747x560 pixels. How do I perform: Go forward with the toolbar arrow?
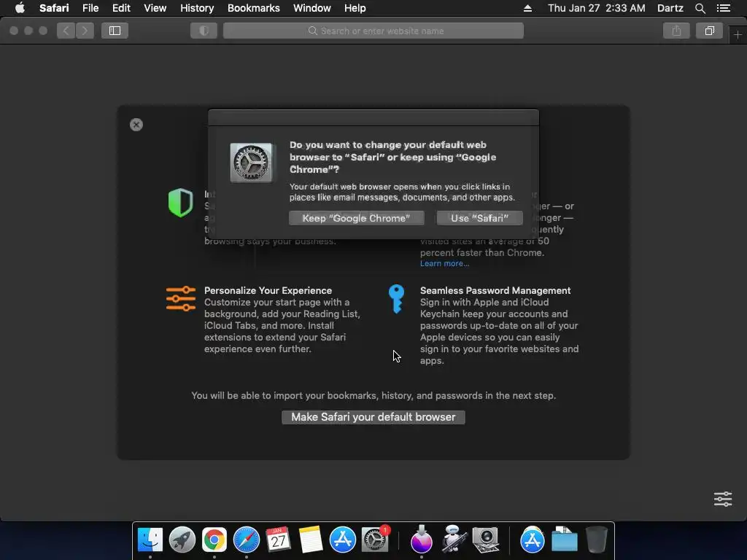[x=85, y=31]
